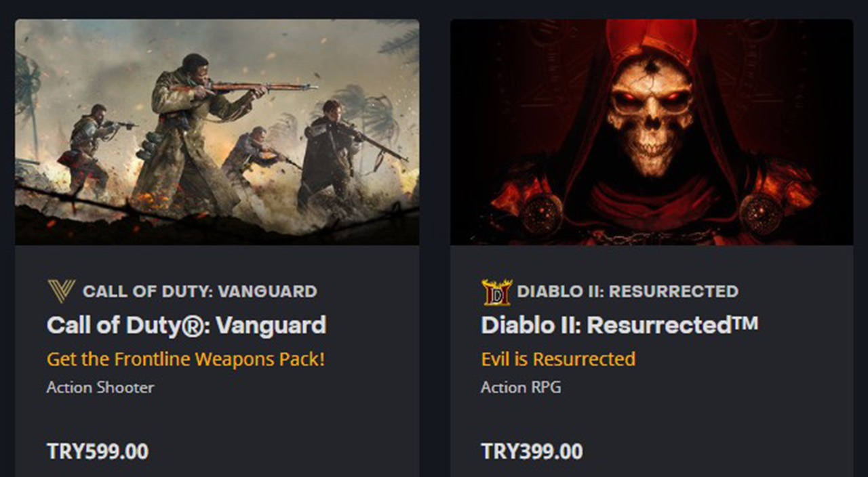Open the Call of Duty Vanguard artwork

[x=217, y=131]
